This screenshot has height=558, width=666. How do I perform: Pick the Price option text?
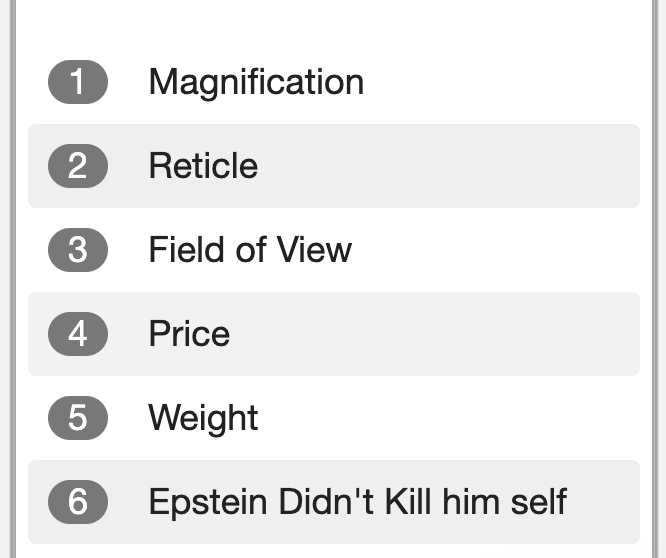click(189, 334)
